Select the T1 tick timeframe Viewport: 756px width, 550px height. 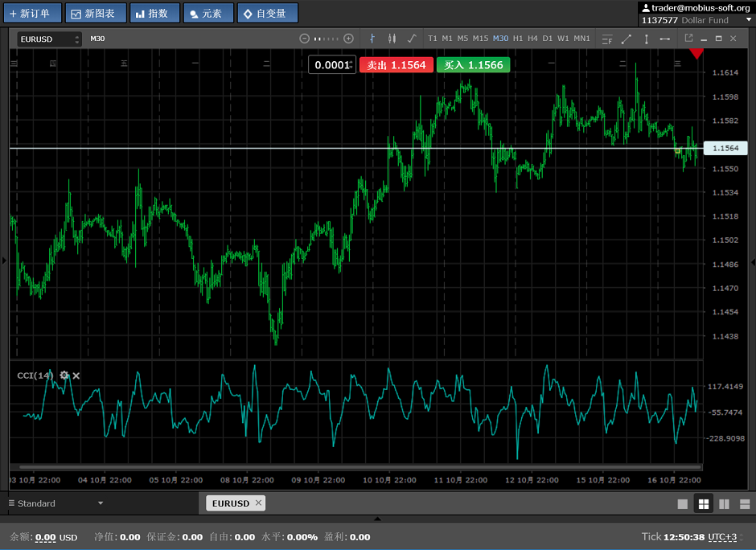(433, 39)
